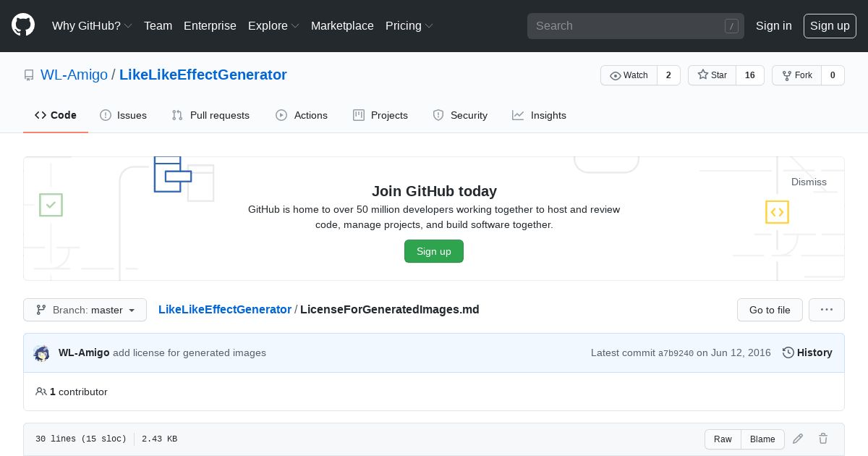This screenshot has width=868, height=456.
Task: Open the three-dots more options button
Action: point(827,310)
